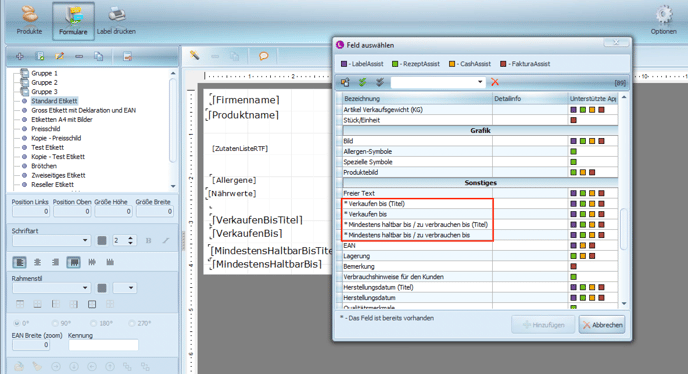Click the copy icon in designer toolbar
Screen dimensions: 688x374
(x=235, y=56)
